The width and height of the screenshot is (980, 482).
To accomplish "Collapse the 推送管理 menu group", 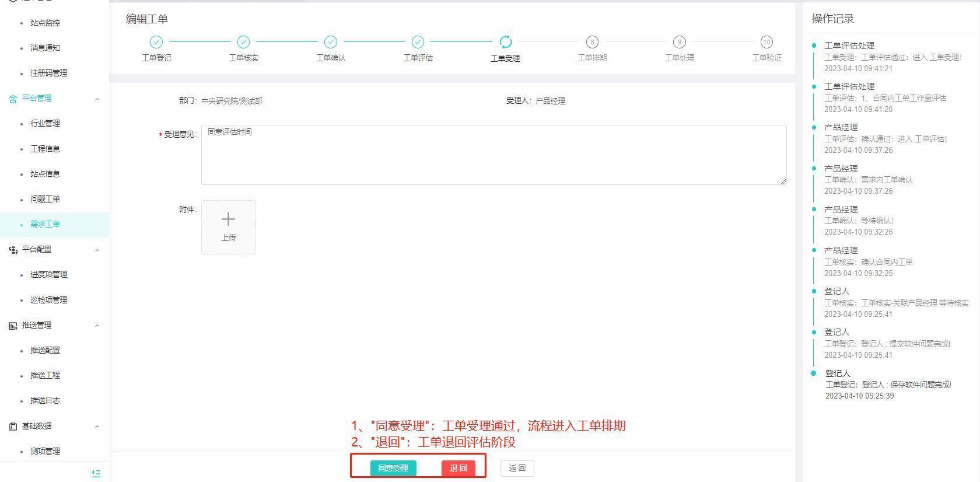I will tap(97, 326).
